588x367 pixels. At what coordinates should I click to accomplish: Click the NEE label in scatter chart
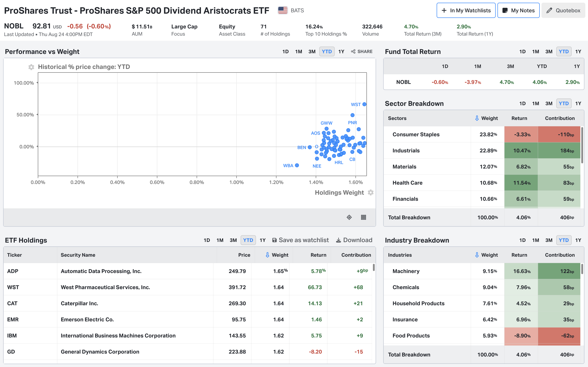pos(317,166)
